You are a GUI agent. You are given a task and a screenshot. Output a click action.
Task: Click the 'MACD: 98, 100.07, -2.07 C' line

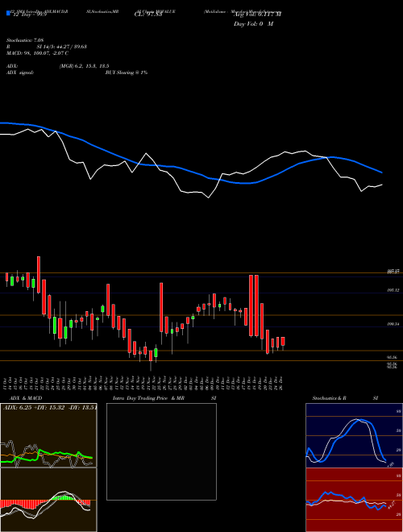37,53
